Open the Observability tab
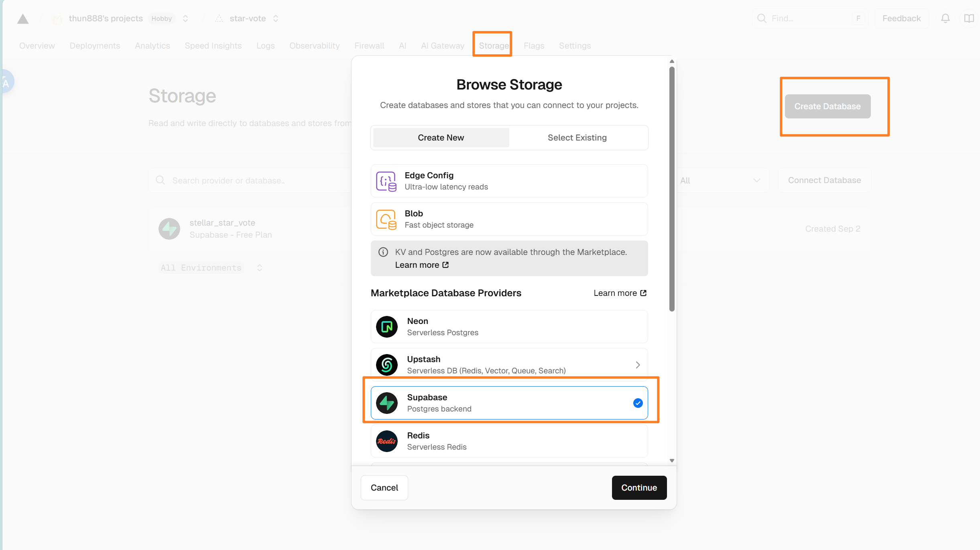This screenshot has height=550, width=980. [x=315, y=46]
